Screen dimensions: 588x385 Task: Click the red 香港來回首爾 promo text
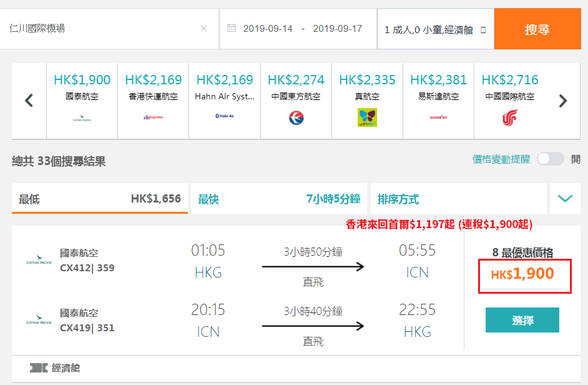pos(439,224)
